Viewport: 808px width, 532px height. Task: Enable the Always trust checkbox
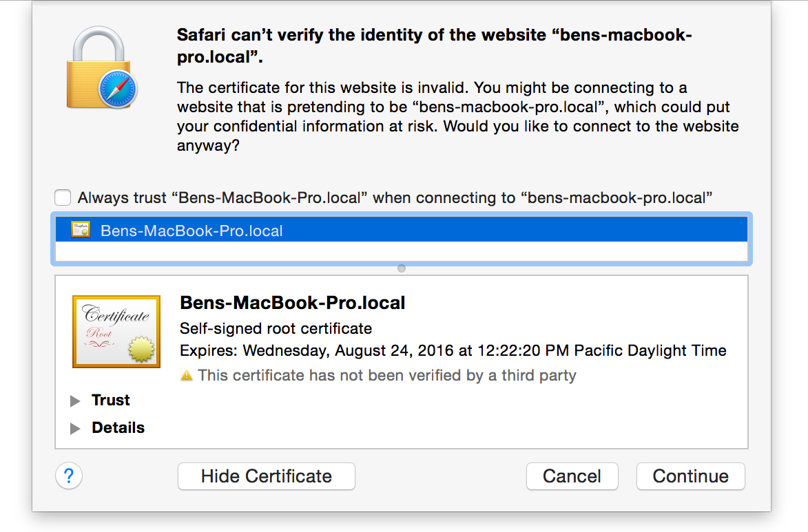62,198
